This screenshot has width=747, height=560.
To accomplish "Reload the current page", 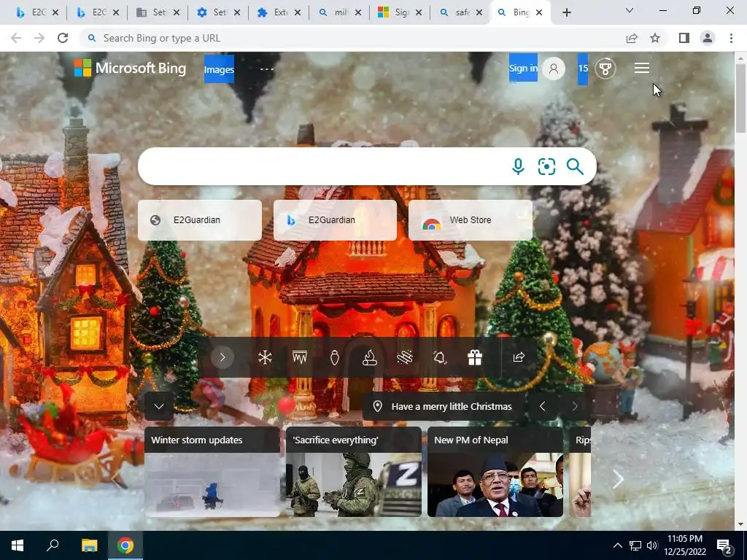I will coord(63,38).
